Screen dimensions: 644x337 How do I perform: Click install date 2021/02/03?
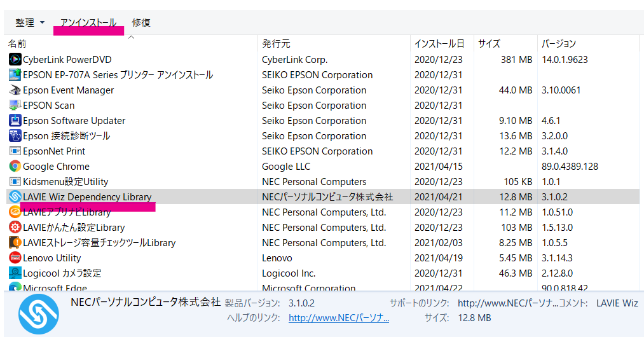pos(438,242)
